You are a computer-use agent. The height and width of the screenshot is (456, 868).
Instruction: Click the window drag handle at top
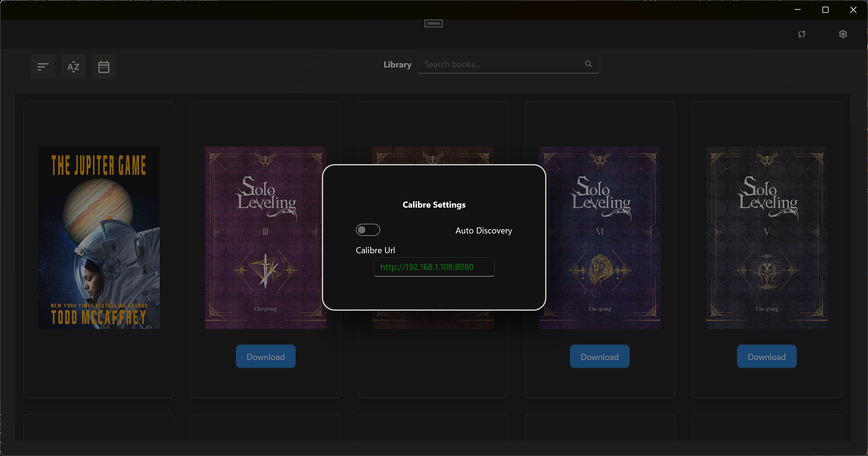pyautogui.click(x=433, y=23)
